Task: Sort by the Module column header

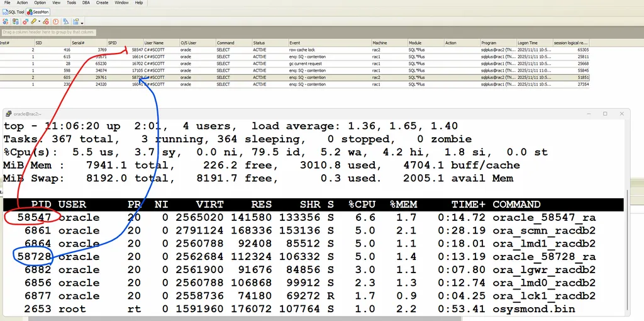Action: coord(426,43)
